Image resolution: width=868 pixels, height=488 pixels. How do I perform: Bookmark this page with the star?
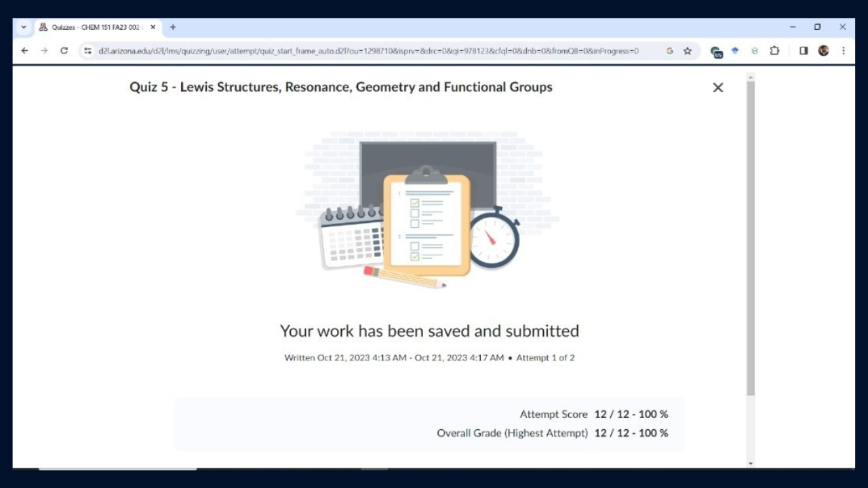(x=688, y=51)
